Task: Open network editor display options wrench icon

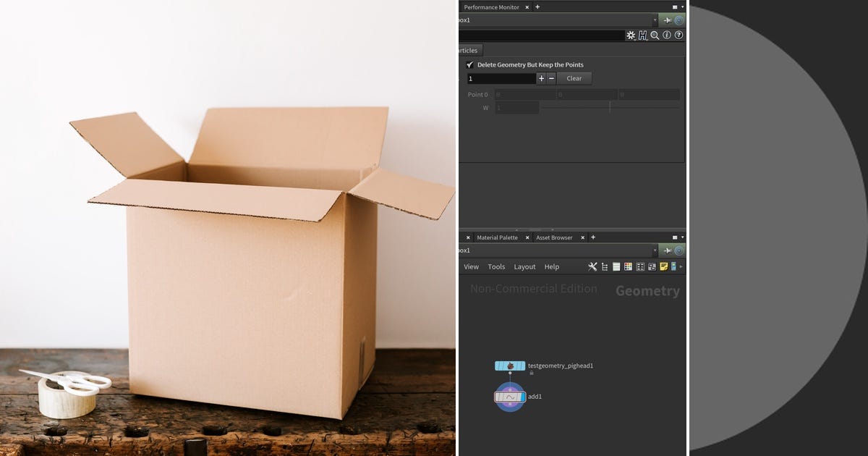Action: tap(593, 266)
